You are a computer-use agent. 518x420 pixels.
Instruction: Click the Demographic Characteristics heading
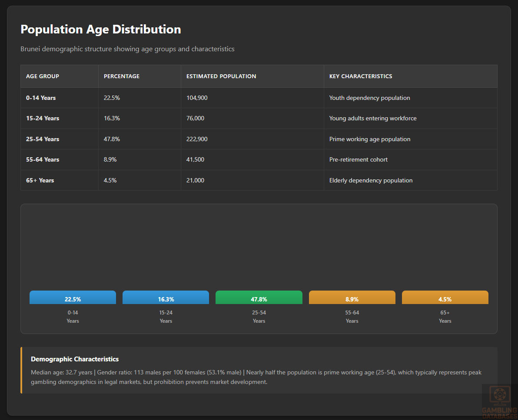[x=75, y=359]
